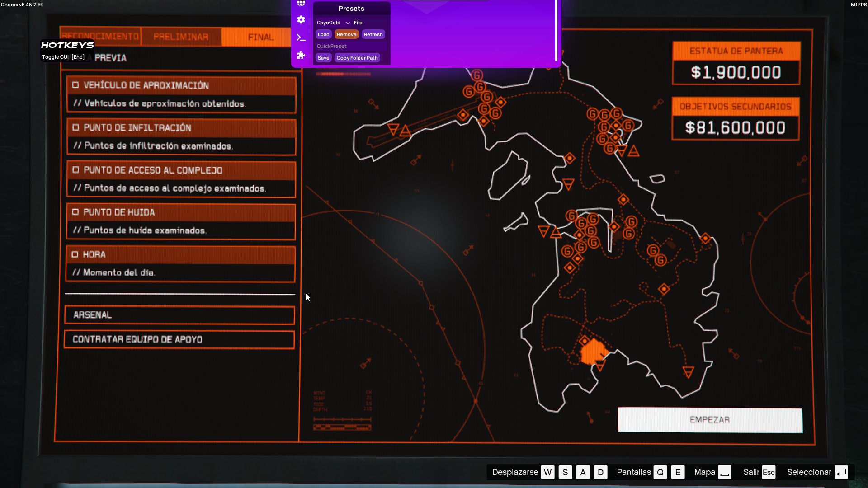This screenshot has width=868, height=488.
Task: Click the Esc key icon next to Salir
Action: pos(769,472)
